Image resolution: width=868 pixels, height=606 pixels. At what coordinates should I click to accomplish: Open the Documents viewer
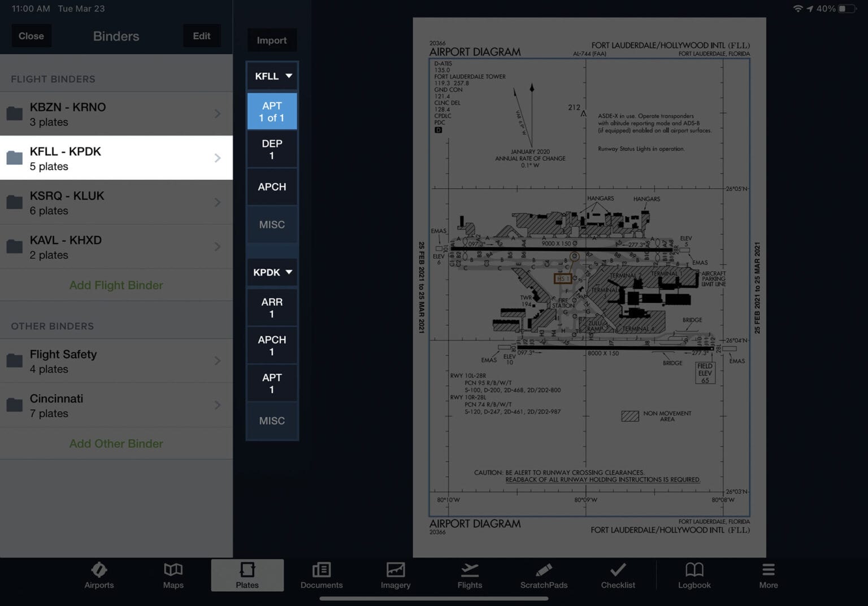point(321,575)
